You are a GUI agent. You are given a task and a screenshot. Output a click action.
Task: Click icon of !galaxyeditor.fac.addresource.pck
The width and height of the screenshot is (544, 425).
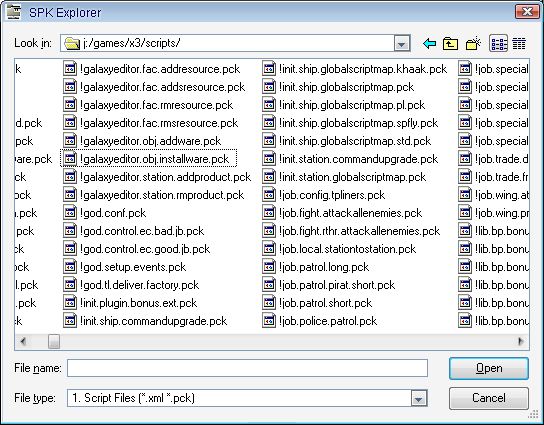(x=70, y=69)
